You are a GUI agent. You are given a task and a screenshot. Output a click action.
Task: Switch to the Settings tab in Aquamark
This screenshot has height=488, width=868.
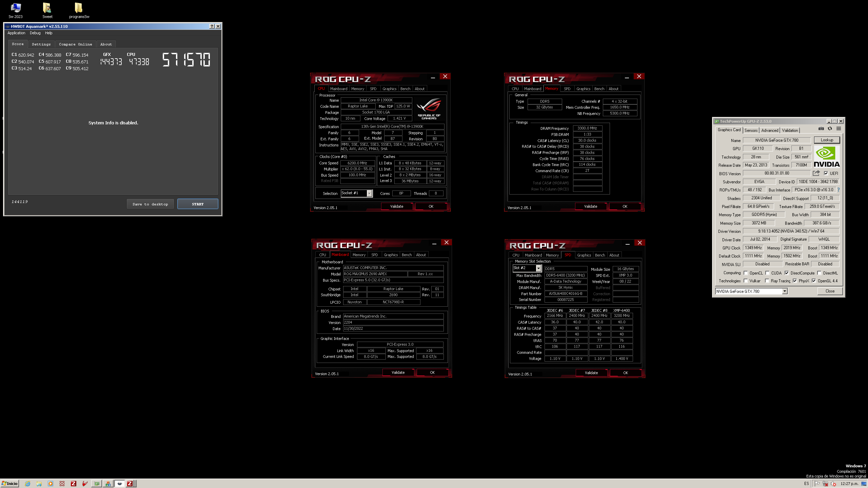point(41,44)
